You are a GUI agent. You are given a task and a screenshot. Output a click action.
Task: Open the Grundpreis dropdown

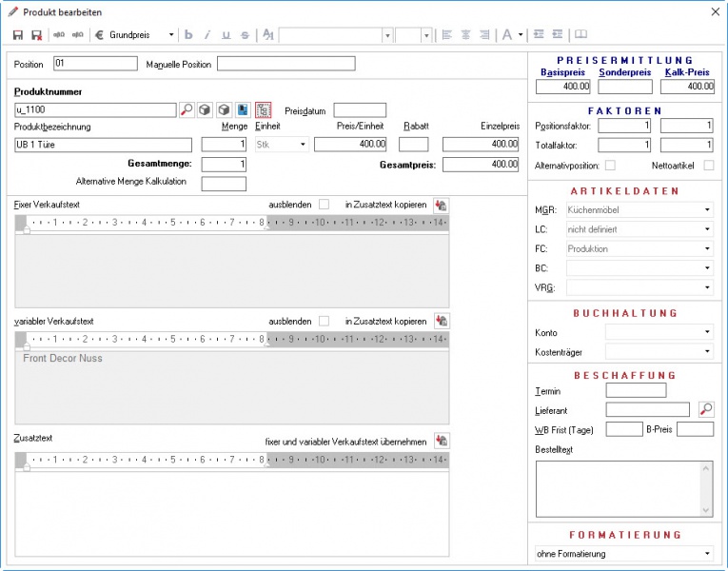click(171, 35)
